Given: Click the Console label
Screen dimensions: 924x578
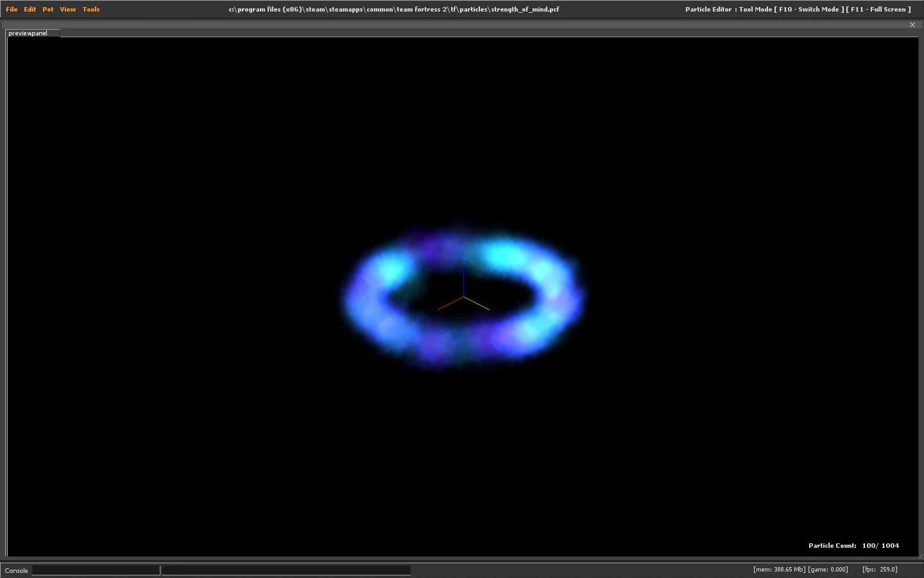Looking at the screenshot, I should (x=17, y=570).
